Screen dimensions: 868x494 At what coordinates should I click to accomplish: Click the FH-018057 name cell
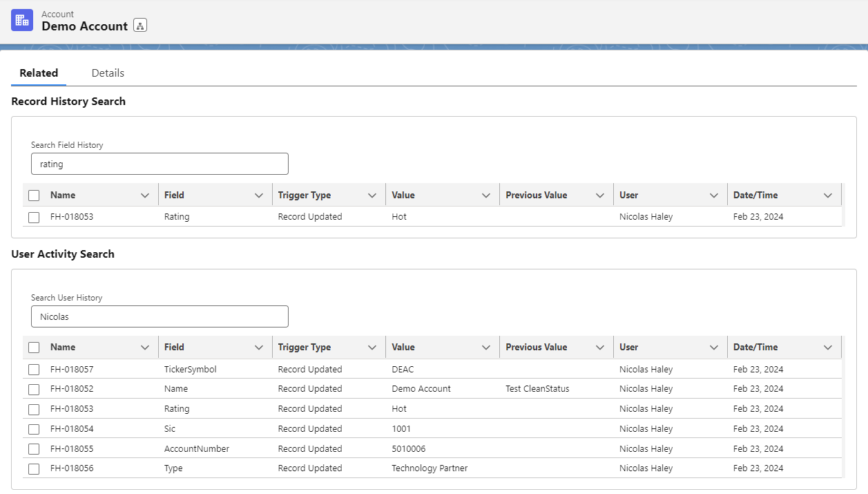[72, 370]
